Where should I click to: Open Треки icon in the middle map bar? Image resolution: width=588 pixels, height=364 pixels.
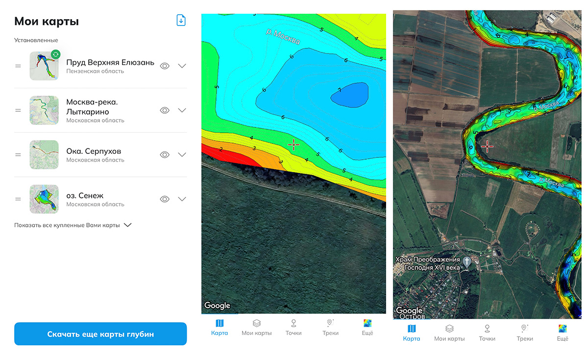pos(330,323)
